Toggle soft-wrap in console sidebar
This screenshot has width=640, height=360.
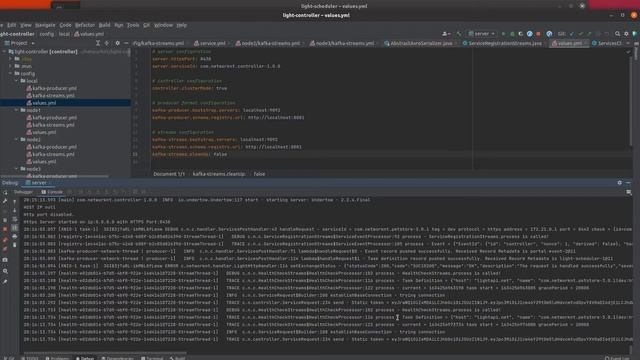15,219
